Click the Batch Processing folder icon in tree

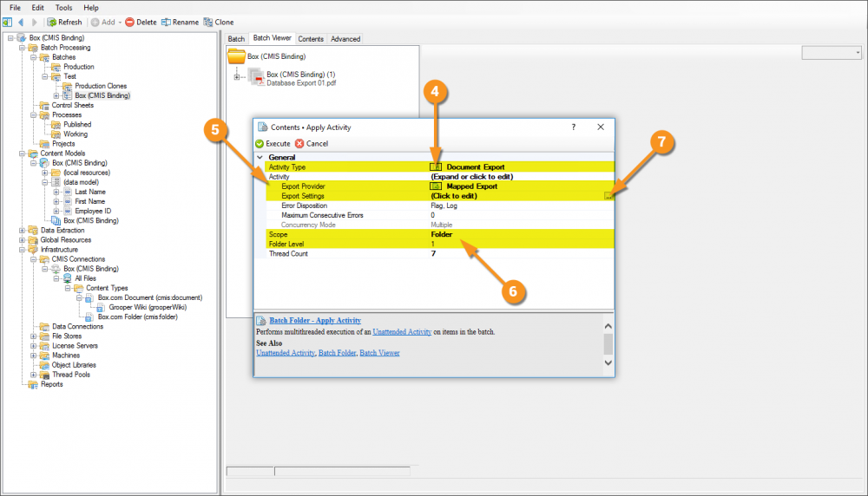[33, 48]
